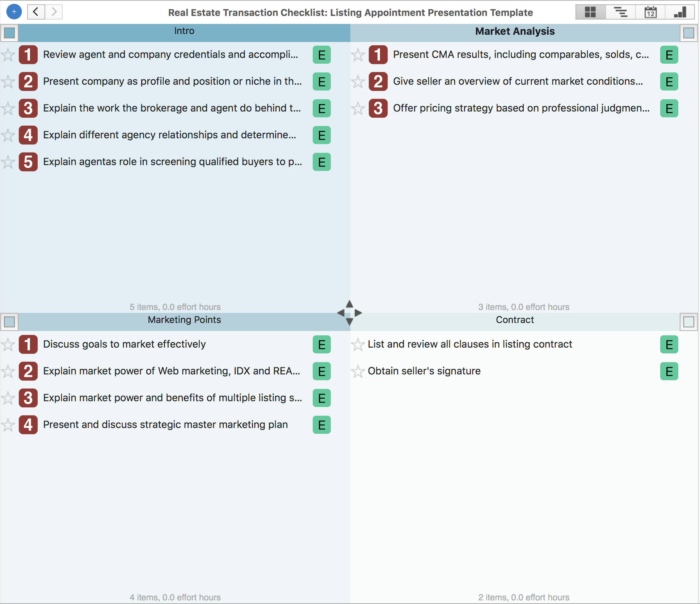Open the bar chart reports view
700x604 pixels.
coord(680,12)
